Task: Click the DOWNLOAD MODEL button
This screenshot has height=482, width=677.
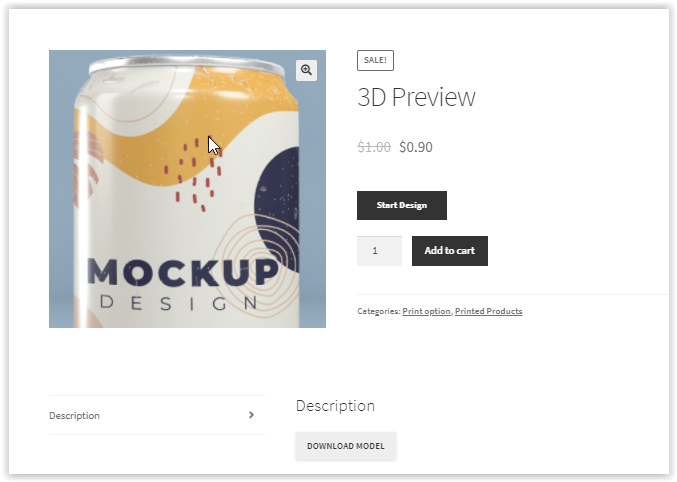Action: coord(345,446)
